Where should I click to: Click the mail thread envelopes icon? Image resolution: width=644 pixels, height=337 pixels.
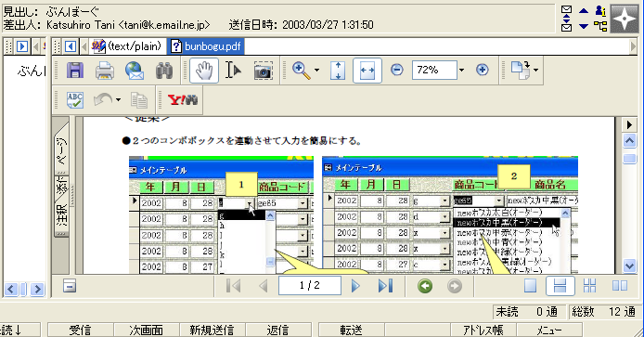[567, 19]
